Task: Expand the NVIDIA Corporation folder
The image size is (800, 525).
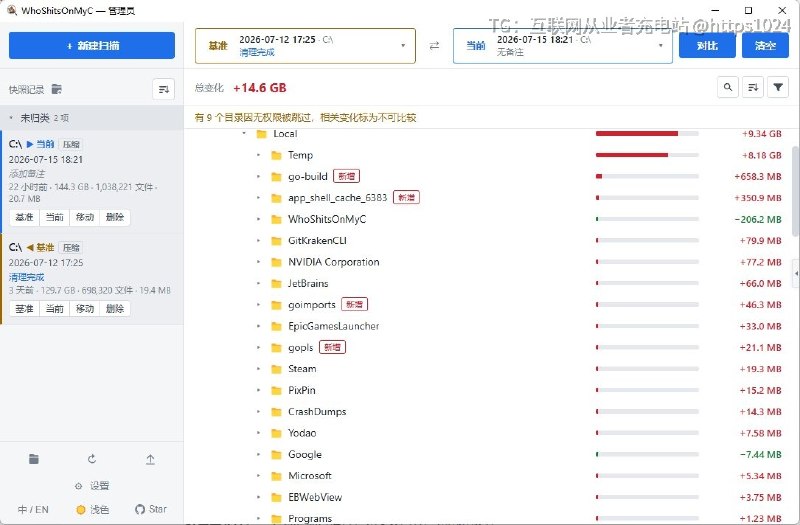Action: (258, 262)
